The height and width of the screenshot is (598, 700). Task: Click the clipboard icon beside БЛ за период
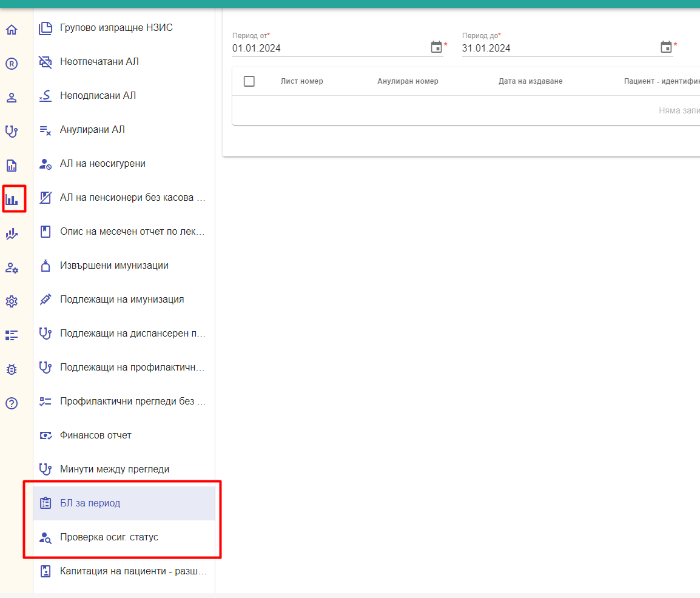(45, 503)
